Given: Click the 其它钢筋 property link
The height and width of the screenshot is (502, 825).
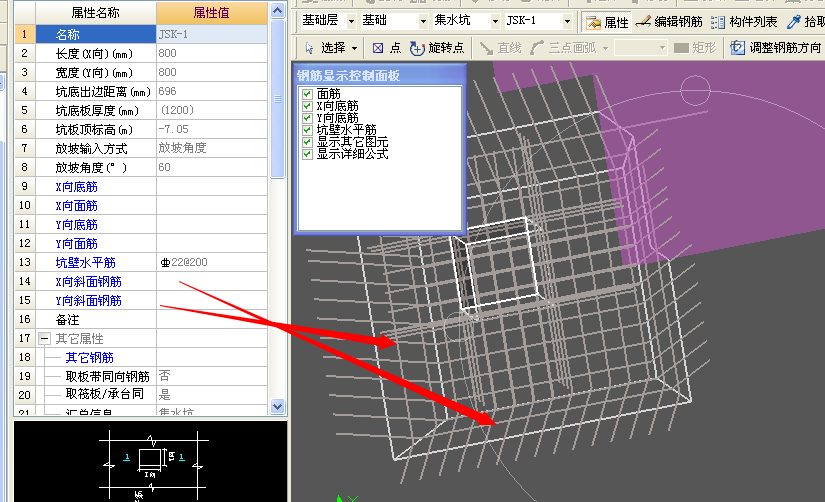Looking at the screenshot, I should 89,358.
